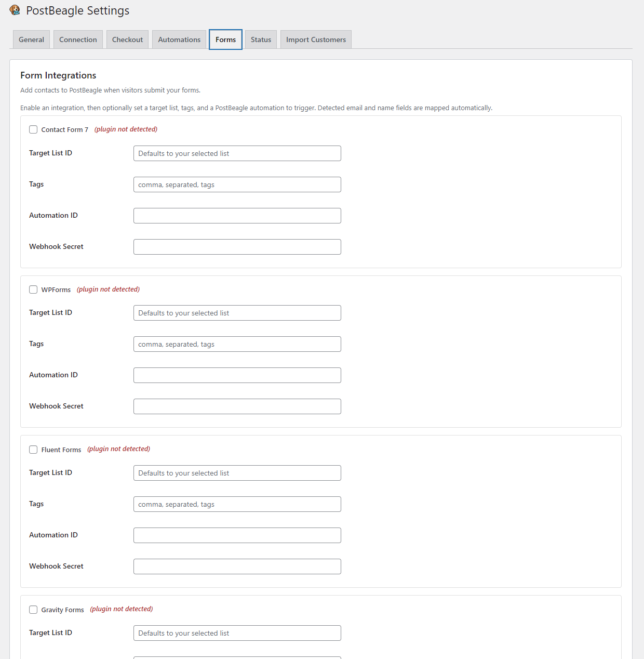Click Contact Form 7 'Automation ID' label
This screenshot has height=659, width=644.
pos(53,216)
